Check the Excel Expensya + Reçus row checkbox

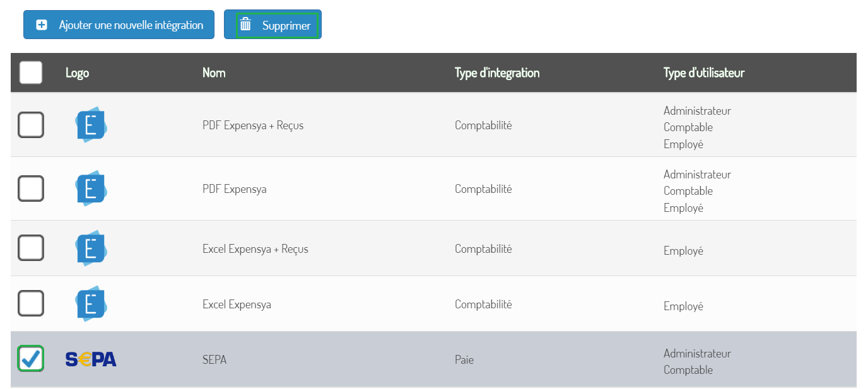click(31, 248)
